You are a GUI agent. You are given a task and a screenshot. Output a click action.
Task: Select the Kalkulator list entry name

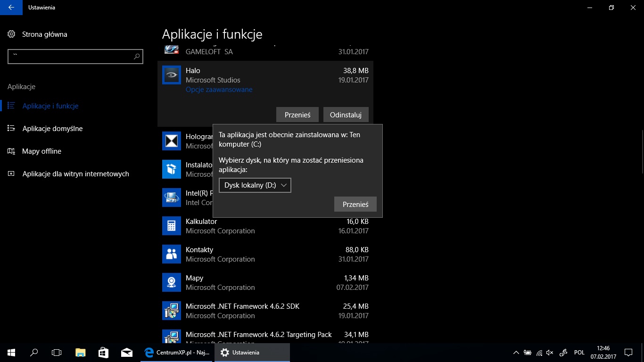[201, 221]
